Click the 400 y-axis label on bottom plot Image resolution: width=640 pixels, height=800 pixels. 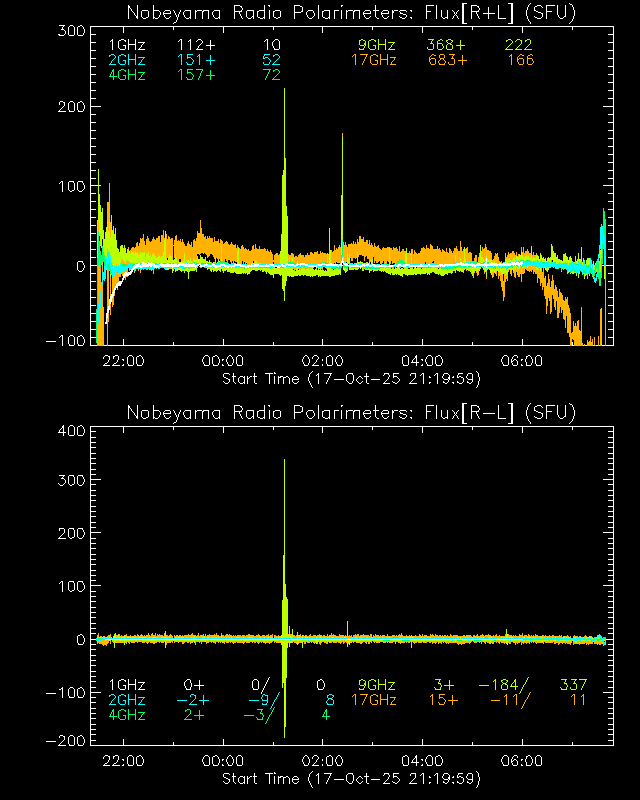click(x=68, y=432)
